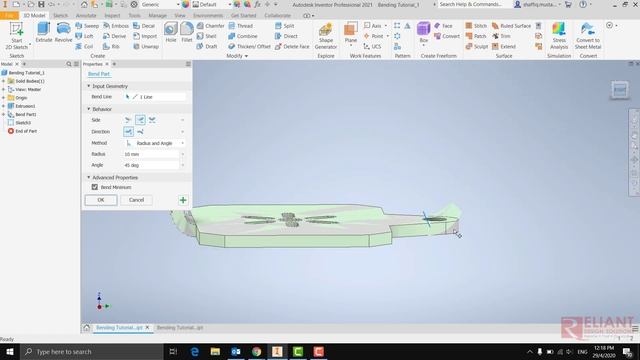The width and height of the screenshot is (640, 360).
Task: Expand Solid Bodies(1) tree node
Action: tap(4, 81)
